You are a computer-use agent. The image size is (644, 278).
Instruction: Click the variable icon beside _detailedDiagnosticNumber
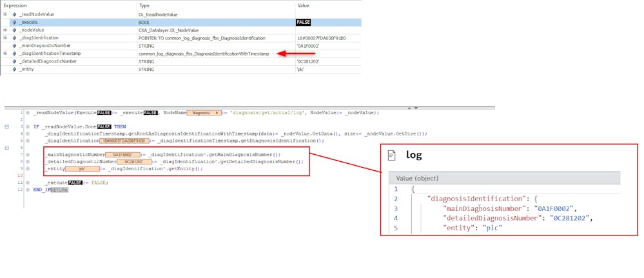pyautogui.click(x=14, y=61)
